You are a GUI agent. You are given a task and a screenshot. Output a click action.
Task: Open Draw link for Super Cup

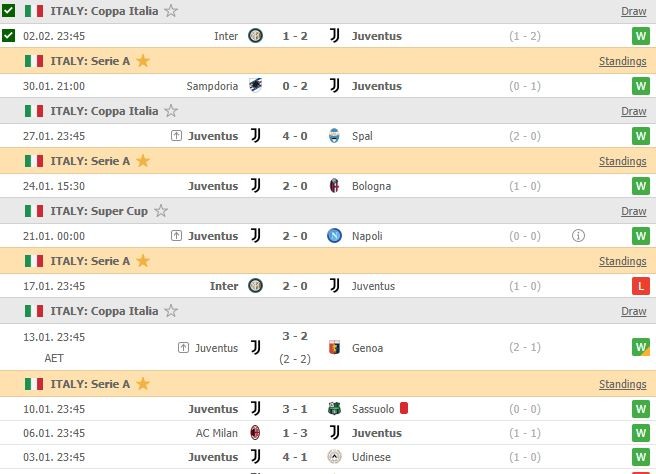(x=633, y=211)
